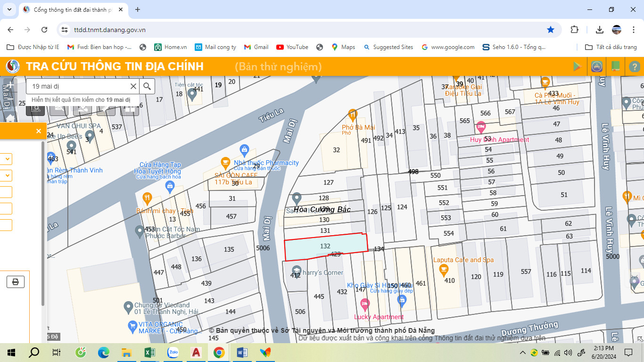Click the App Store icon in header

(x=597, y=66)
